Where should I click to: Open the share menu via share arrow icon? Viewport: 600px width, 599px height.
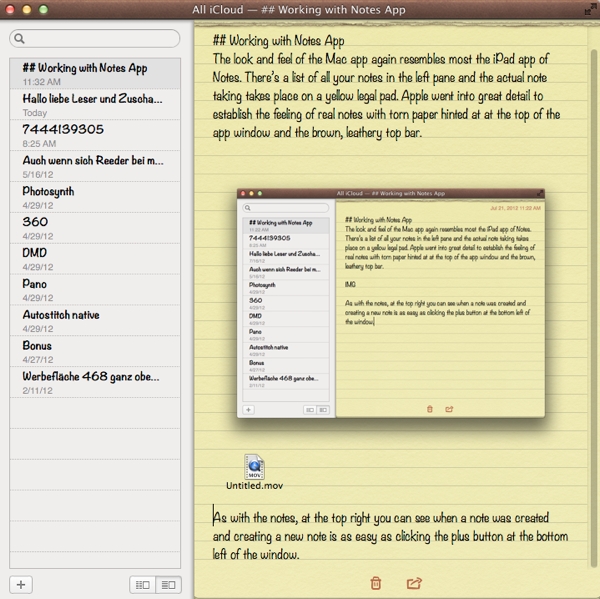(414, 583)
